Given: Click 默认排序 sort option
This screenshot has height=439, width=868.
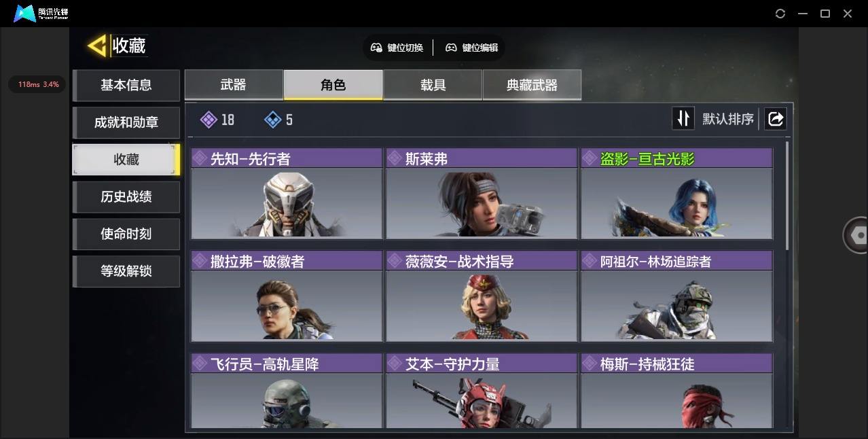Looking at the screenshot, I should 728,120.
